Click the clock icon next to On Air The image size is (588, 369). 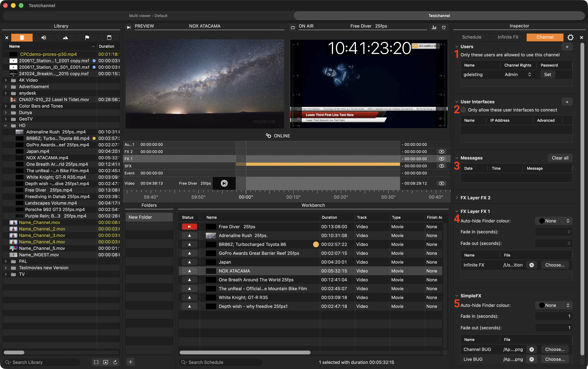[x=444, y=27]
